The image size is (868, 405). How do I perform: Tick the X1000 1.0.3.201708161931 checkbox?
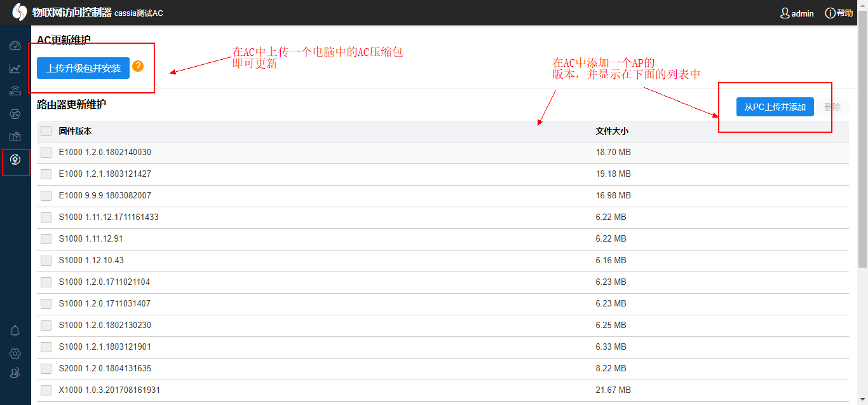click(x=46, y=390)
